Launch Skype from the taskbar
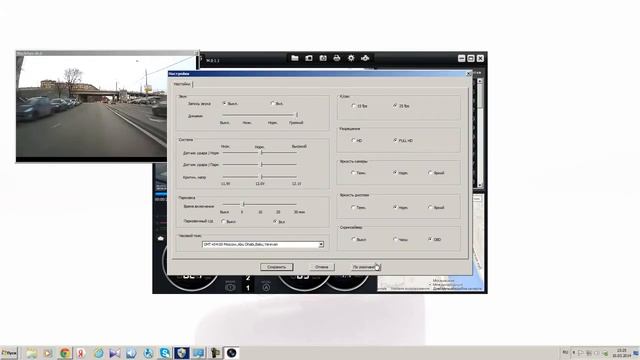This screenshot has width=640, height=360. [165, 353]
